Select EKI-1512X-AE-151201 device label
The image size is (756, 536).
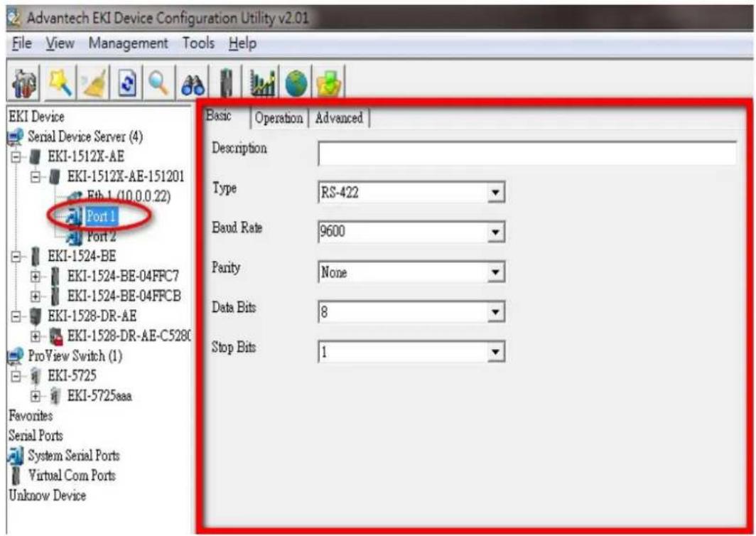click(126, 177)
